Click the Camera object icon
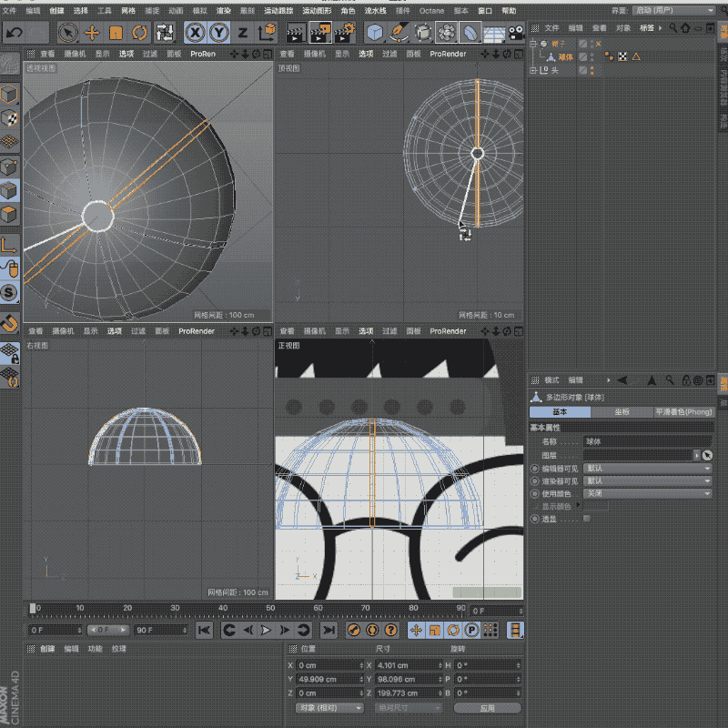Image resolution: width=728 pixels, height=728 pixels. pos(517,33)
